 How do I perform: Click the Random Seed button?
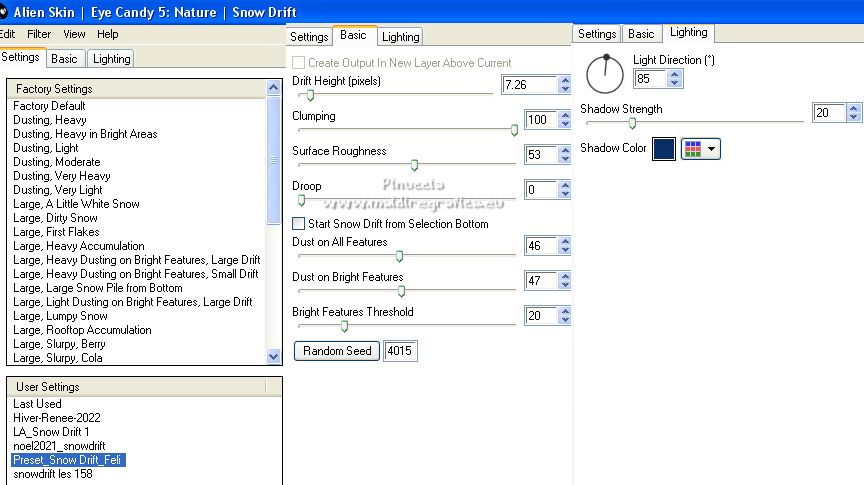click(337, 351)
